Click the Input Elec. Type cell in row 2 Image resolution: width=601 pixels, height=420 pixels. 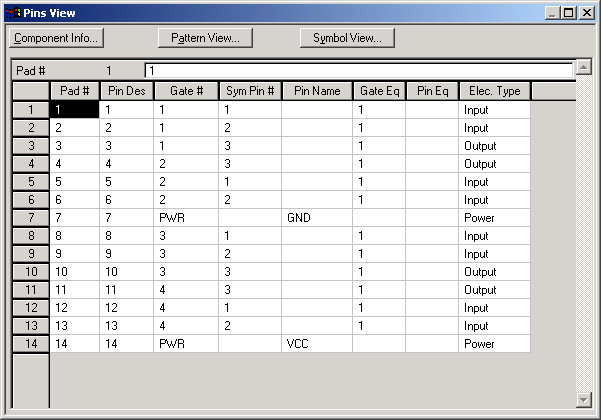[x=494, y=128]
